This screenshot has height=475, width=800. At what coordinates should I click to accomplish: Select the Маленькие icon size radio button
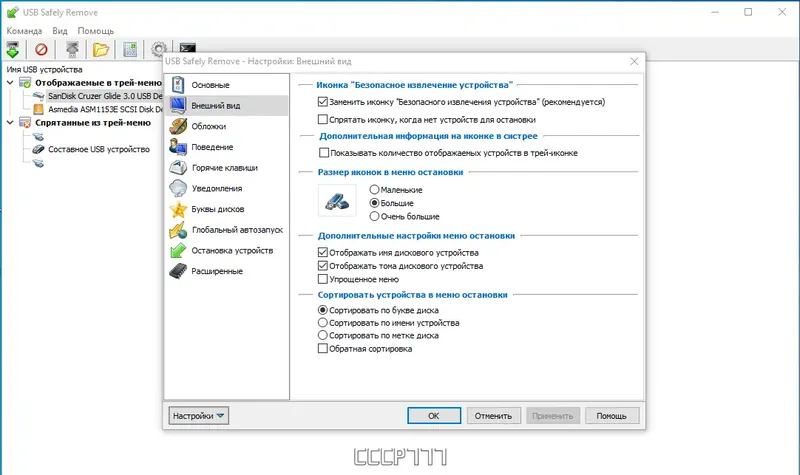pyautogui.click(x=374, y=190)
